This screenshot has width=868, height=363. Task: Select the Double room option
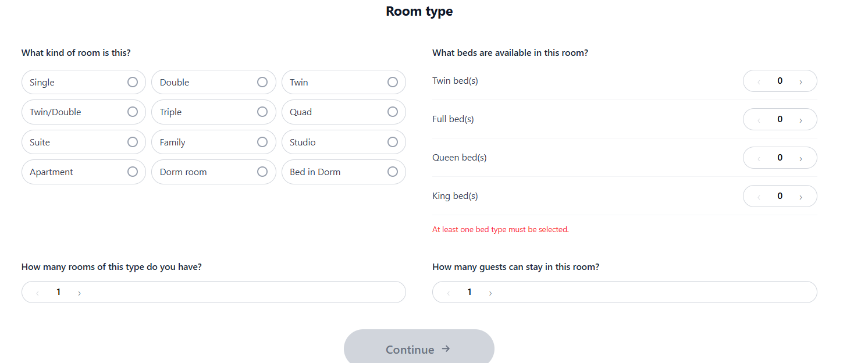(214, 82)
